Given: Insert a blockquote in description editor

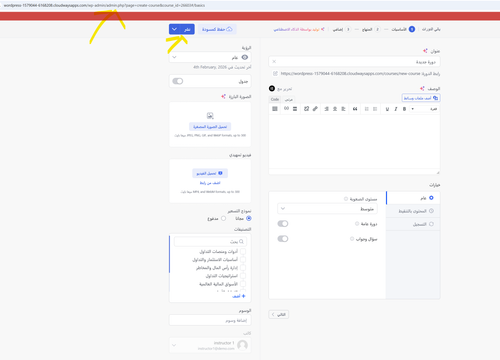Looking at the screenshot, I should pyautogui.click(x=355, y=109).
